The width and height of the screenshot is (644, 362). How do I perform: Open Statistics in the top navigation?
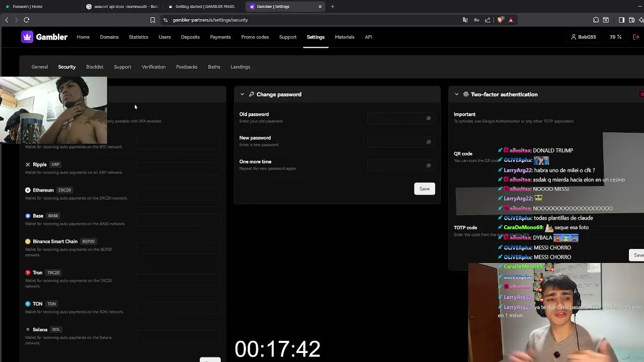coord(138,37)
